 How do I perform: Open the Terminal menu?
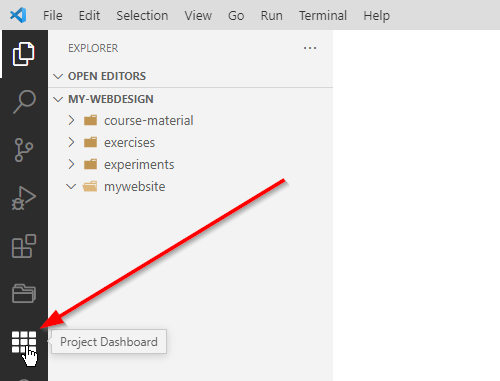(323, 16)
